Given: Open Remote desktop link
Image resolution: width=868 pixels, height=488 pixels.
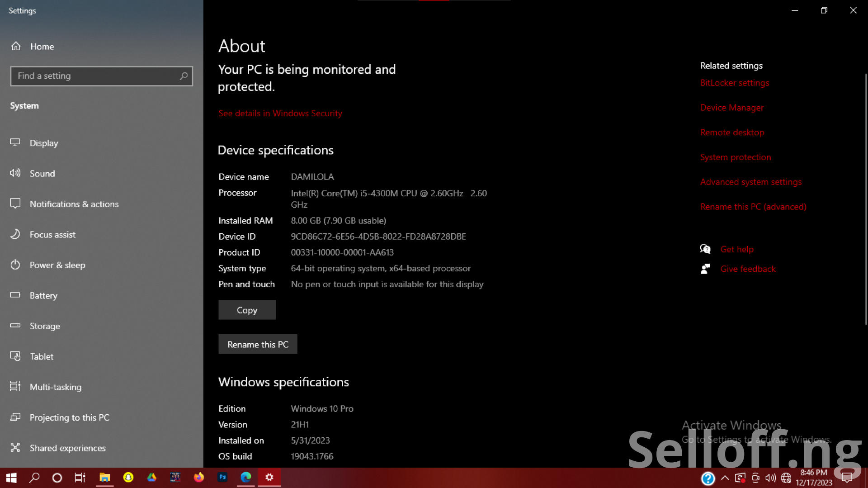Looking at the screenshot, I should tap(732, 133).
